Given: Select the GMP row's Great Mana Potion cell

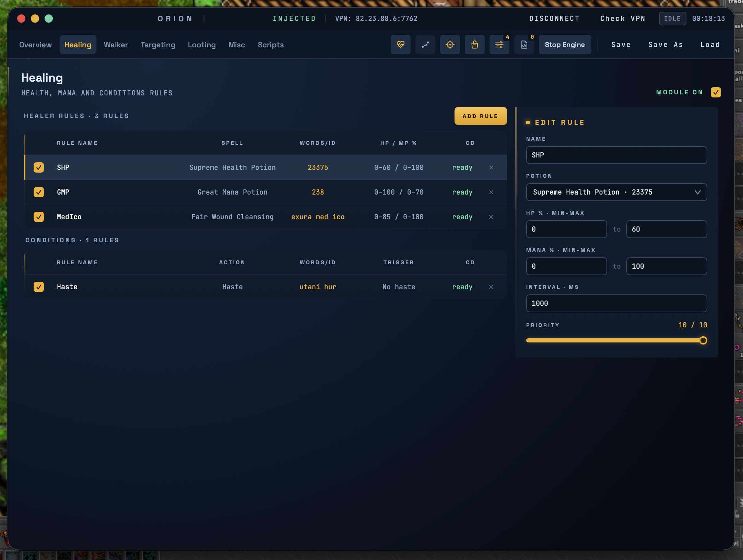Looking at the screenshot, I should tap(232, 192).
